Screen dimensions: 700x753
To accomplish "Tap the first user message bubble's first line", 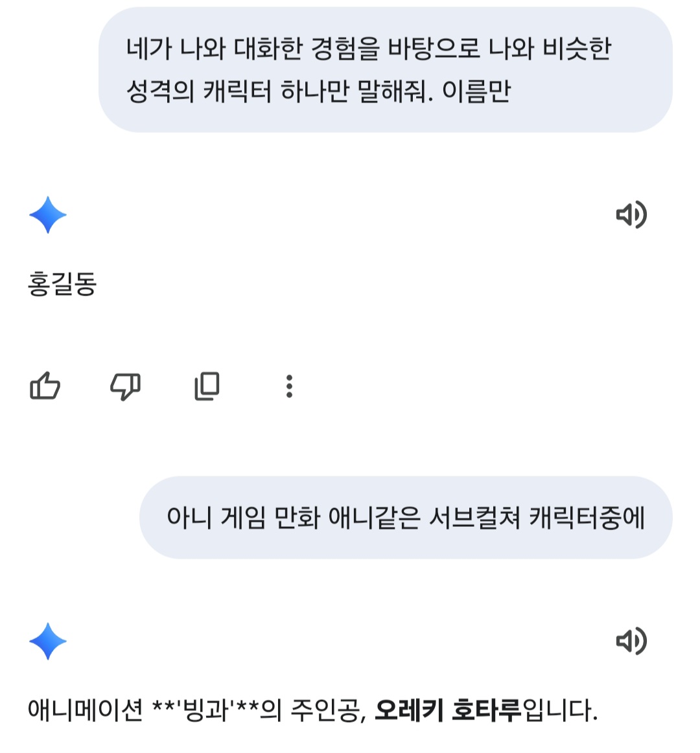I will 368,49.
